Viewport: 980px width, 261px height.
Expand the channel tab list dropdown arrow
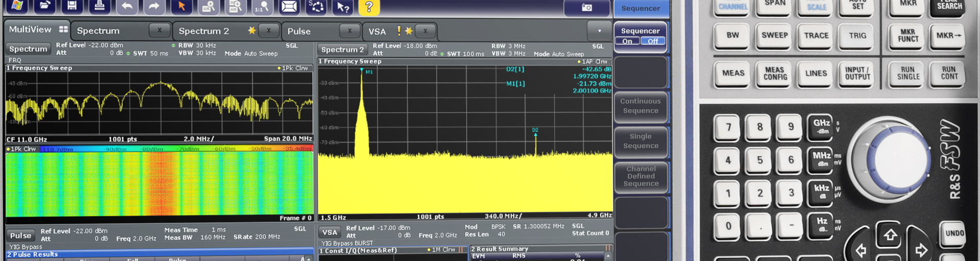pyautogui.click(x=599, y=31)
